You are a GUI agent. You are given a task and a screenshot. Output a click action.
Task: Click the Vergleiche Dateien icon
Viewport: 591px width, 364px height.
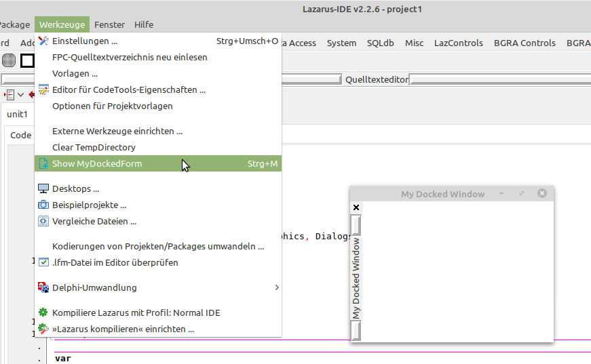pyautogui.click(x=43, y=221)
